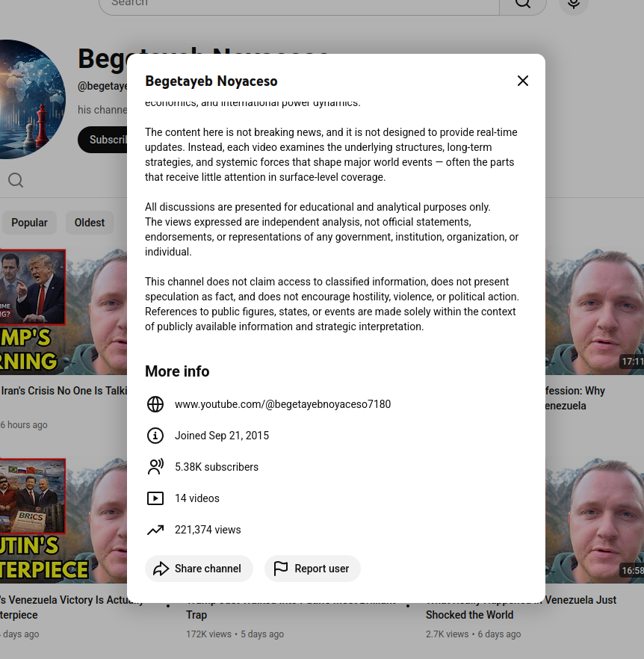Image resolution: width=644 pixels, height=659 pixels.
Task: Click the info icon next to Joined date
Action: click(155, 436)
